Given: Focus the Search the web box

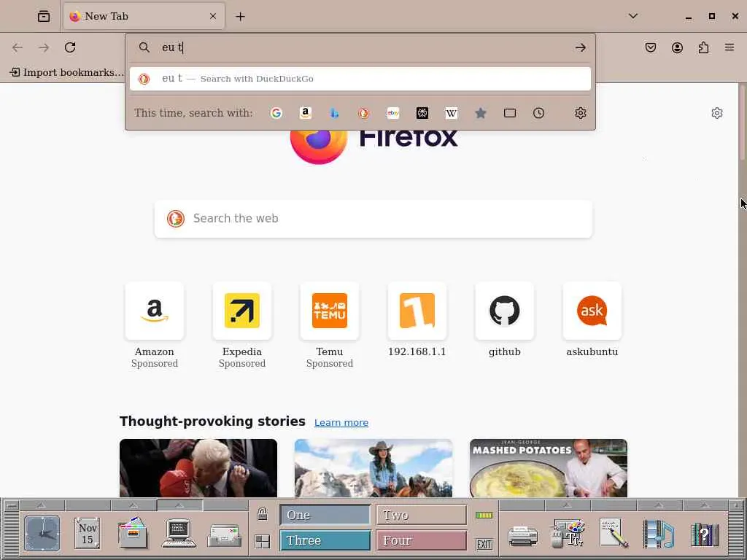Looking at the screenshot, I should click(x=373, y=219).
